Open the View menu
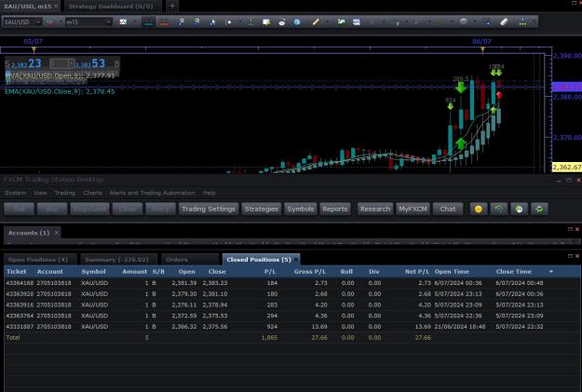This screenshot has height=392, width=582. pos(40,193)
